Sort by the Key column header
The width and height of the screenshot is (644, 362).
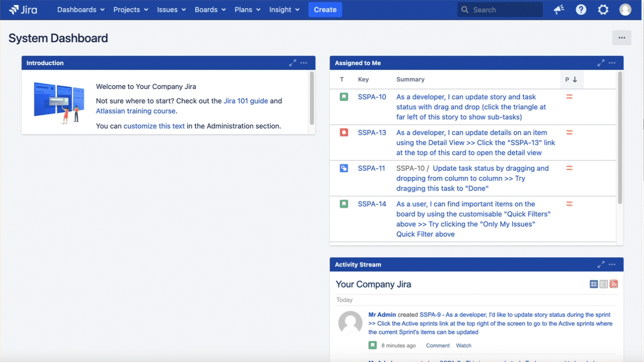(363, 79)
